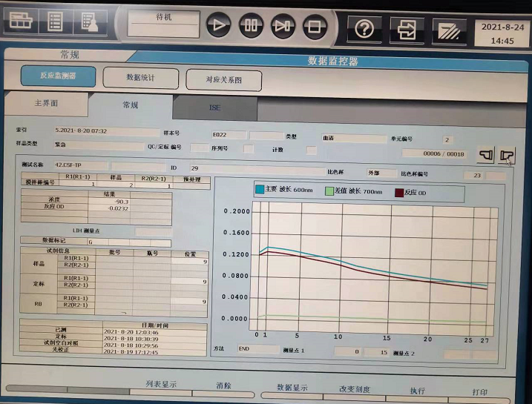
Task: Select the 反应监测器 button
Action: click(x=58, y=76)
